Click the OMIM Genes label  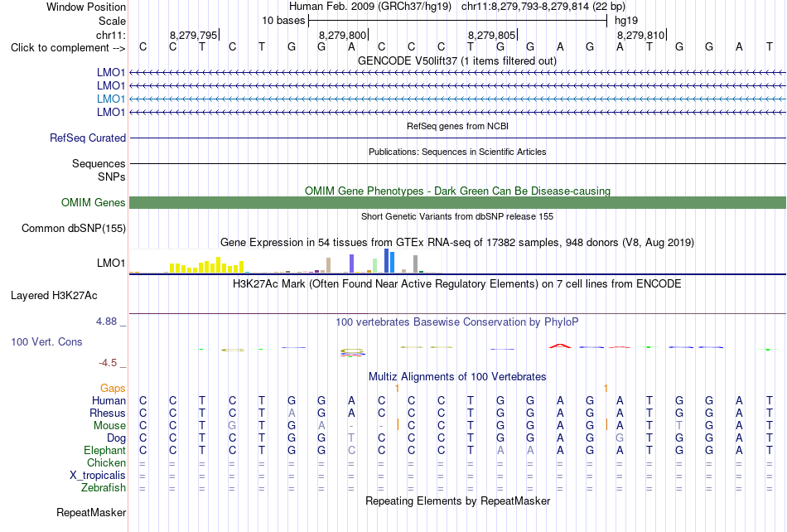(x=93, y=203)
